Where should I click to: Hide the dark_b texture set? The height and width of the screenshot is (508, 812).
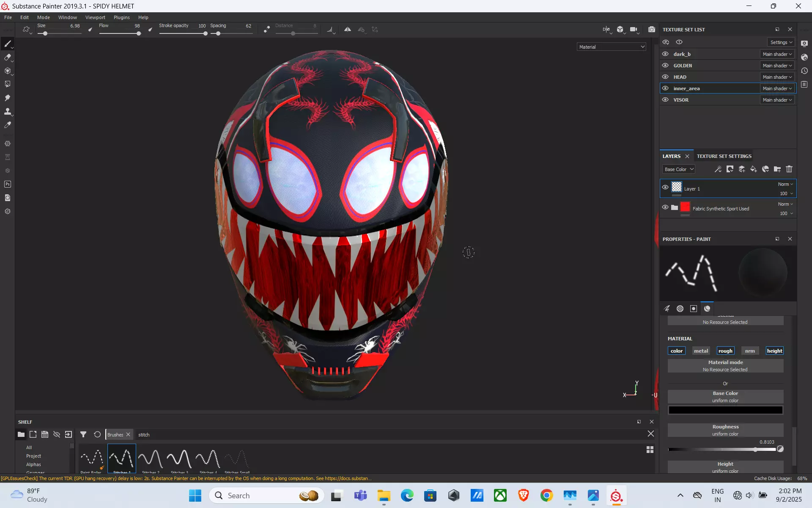665,54
